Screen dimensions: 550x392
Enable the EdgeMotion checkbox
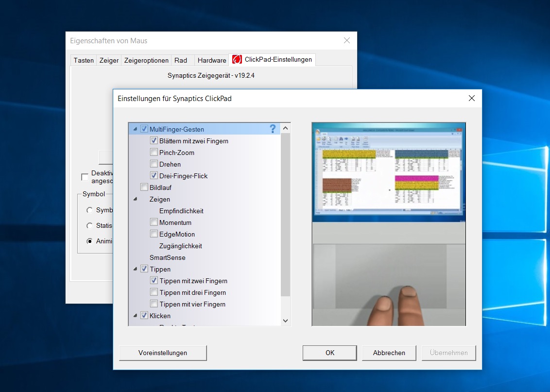pos(154,234)
